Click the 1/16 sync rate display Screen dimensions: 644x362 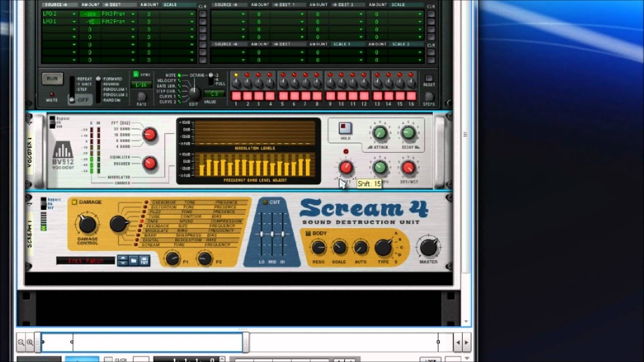141,85
